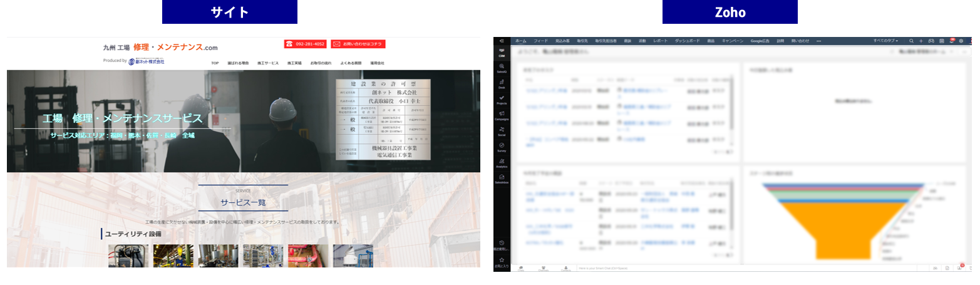Click the first utility equipment thumbnail
This screenshot has height=285, width=980.
pyautogui.click(x=128, y=256)
